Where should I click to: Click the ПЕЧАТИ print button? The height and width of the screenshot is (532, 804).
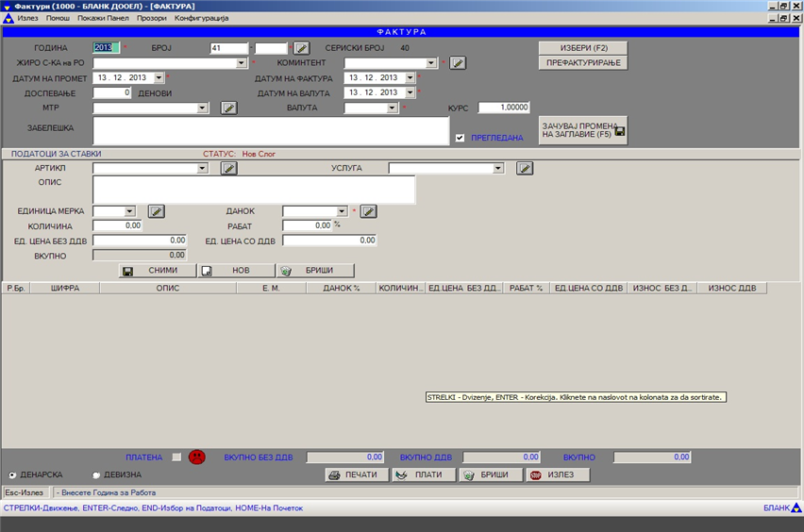click(356, 474)
